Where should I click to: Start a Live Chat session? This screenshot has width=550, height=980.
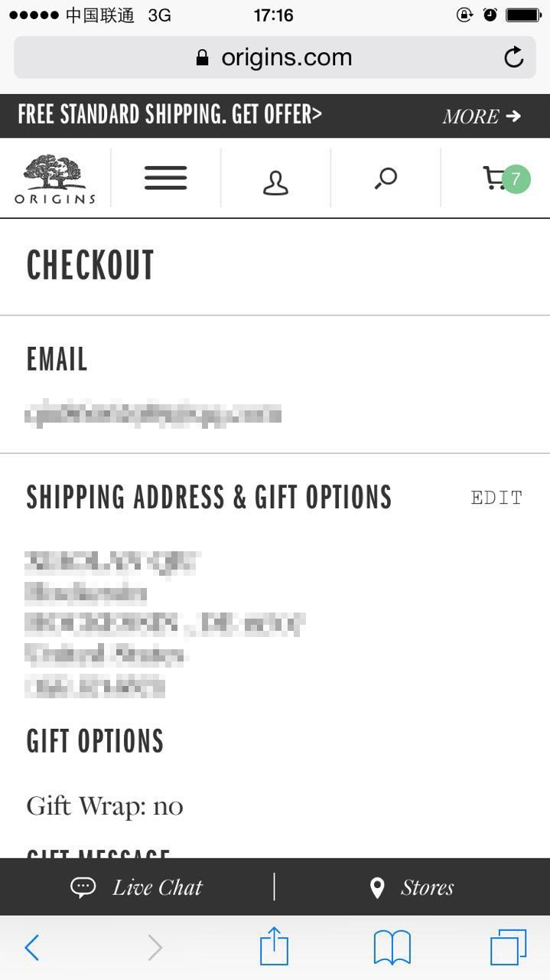(138, 887)
